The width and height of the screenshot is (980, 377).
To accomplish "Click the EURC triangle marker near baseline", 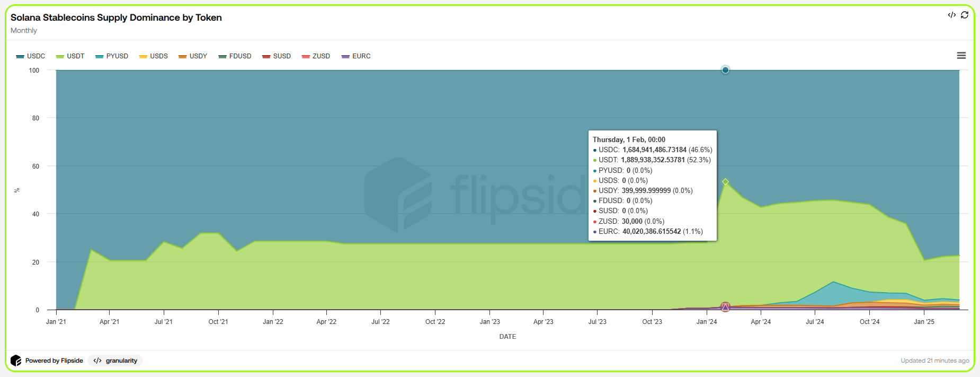I will (725, 307).
